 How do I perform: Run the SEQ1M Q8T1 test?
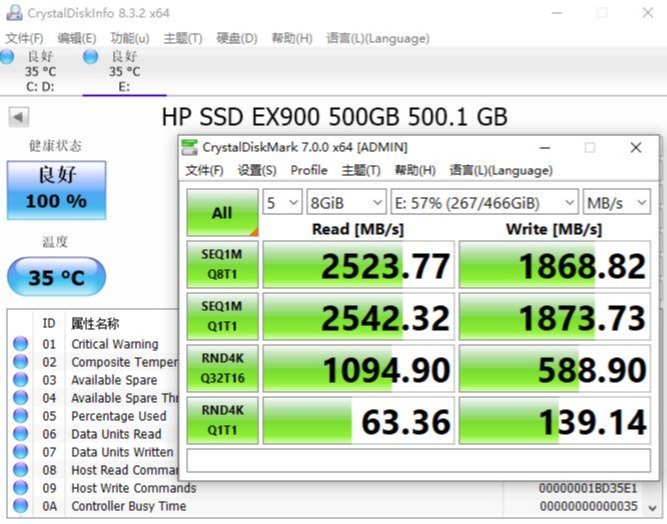coord(222,264)
